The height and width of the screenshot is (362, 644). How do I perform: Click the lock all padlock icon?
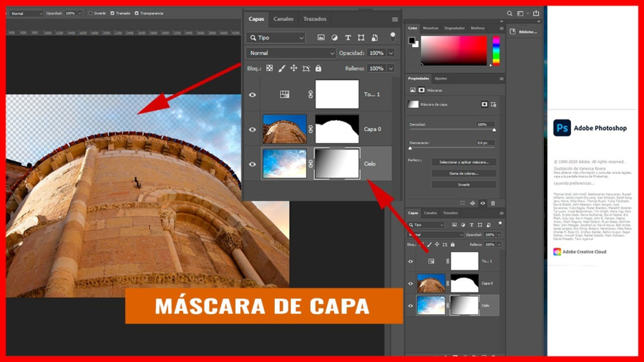tap(318, 69)
